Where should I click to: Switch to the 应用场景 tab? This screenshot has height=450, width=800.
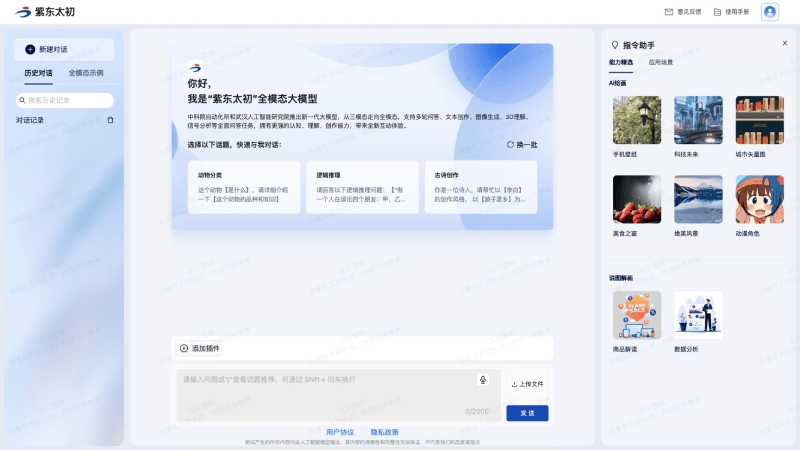660,62
